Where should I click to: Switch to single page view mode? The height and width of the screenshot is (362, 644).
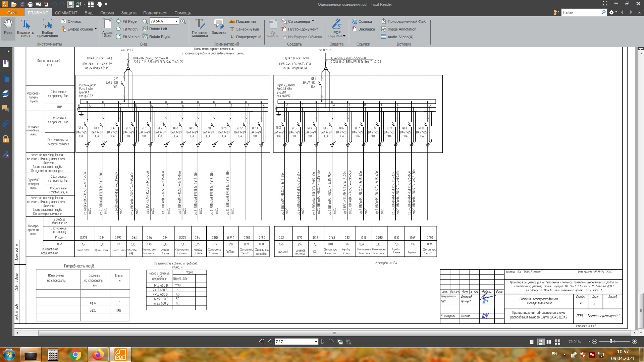[532, 342]
